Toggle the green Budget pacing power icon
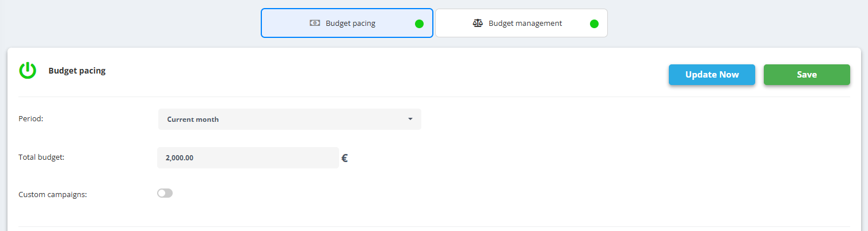 coord(28,71)
